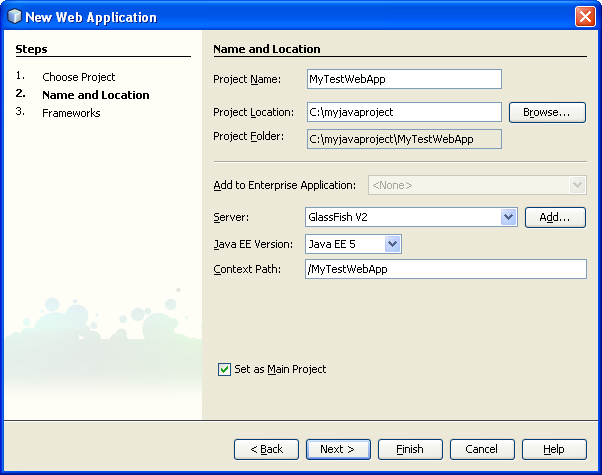This screenshot has width=602, height=475.
Task: Click the Project Name: label
Action: click(247, 79)
